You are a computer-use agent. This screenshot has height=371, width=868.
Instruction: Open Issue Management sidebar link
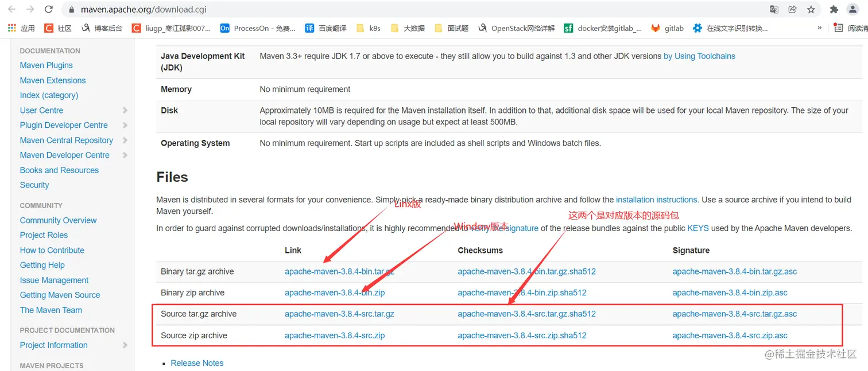(x=54, y=280)
